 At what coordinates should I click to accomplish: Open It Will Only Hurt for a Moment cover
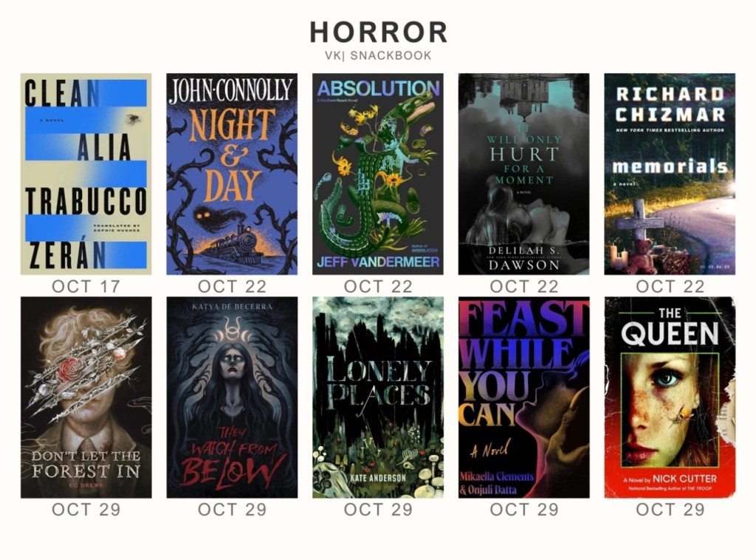point(523,174)
